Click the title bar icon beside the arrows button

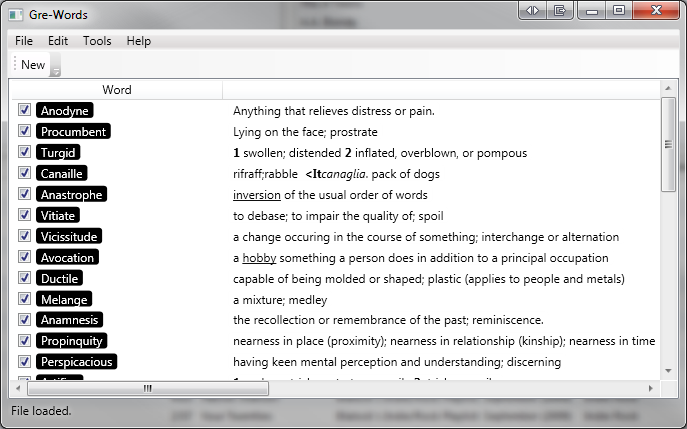[559, 10]
